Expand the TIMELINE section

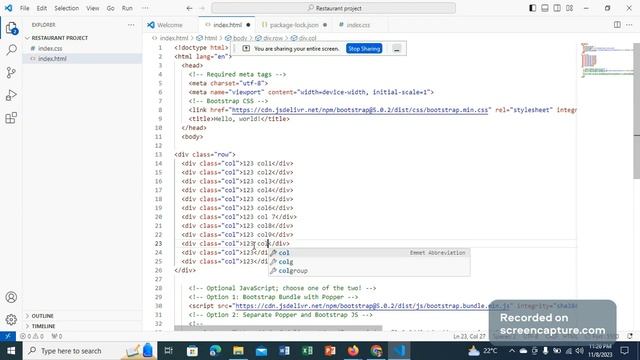43,326
